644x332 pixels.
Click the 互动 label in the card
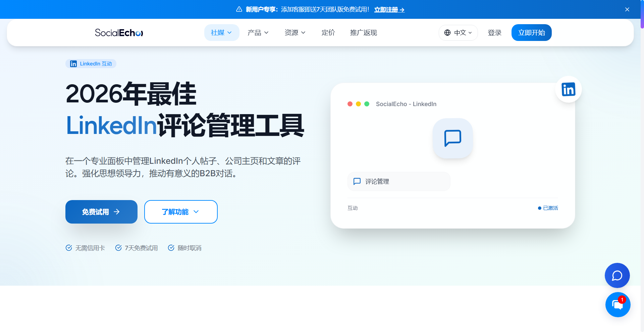(x=353, y=208)
